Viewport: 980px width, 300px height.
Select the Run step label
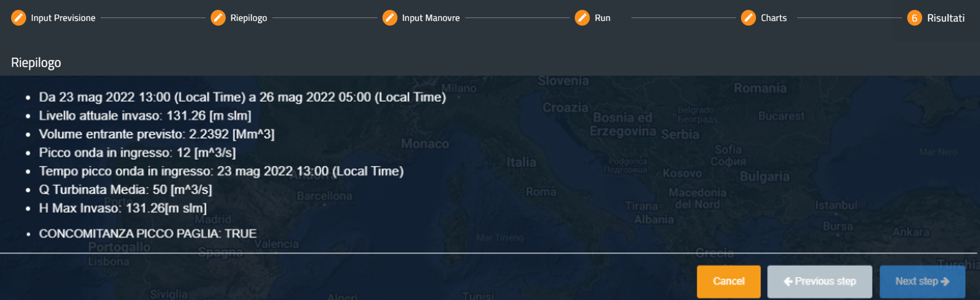[x=602, y=18]
